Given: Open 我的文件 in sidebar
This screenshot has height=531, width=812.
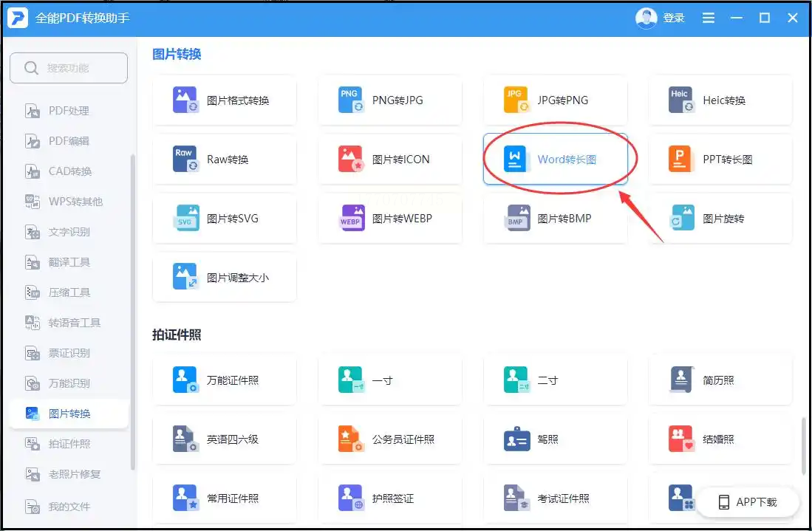Looking at the screenshot, I should click(69, 506).
